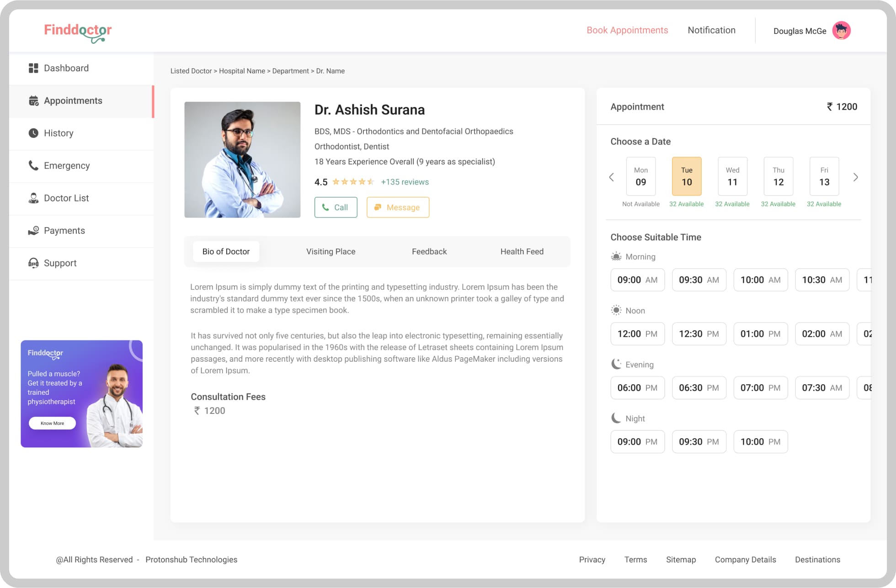Click the Evening moon-stars icon

[616, 364]
